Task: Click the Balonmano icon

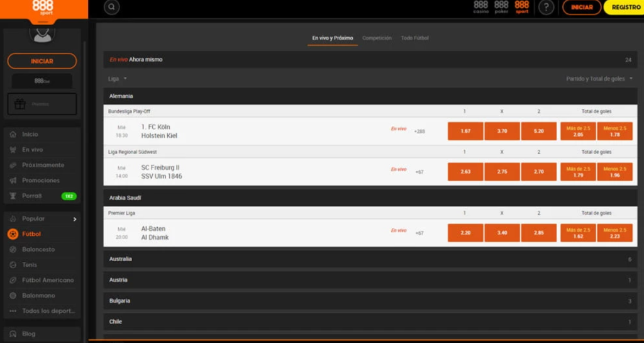Action: coord(13,296)
